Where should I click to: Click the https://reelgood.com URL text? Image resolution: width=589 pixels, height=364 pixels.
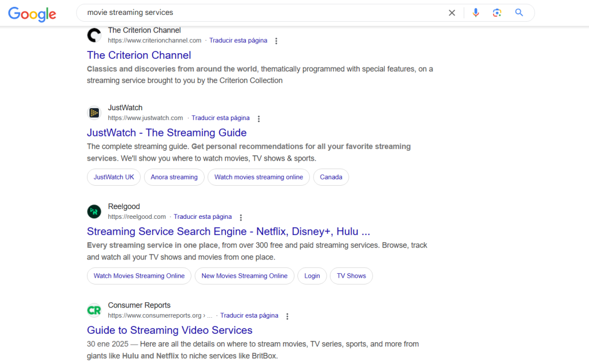click(137, 217)
